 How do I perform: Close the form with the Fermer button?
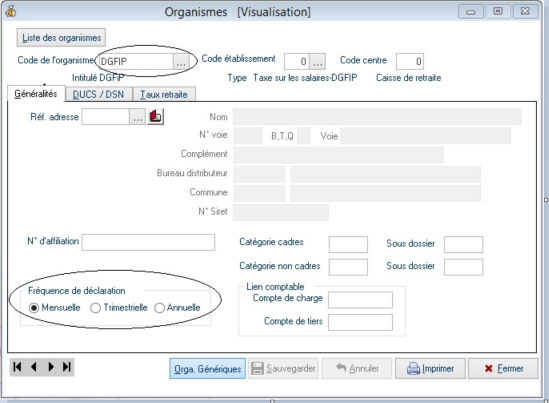pyautogui.click(x=503, y=368)
